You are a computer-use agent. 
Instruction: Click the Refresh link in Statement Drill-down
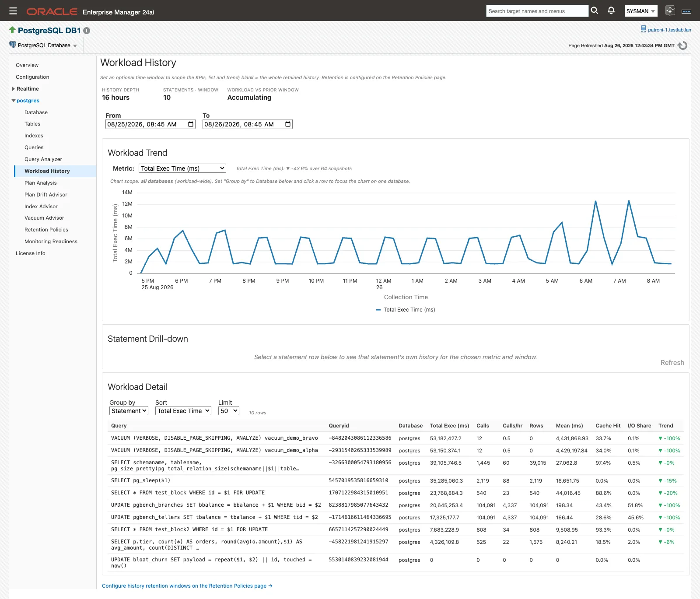point(672,363)
